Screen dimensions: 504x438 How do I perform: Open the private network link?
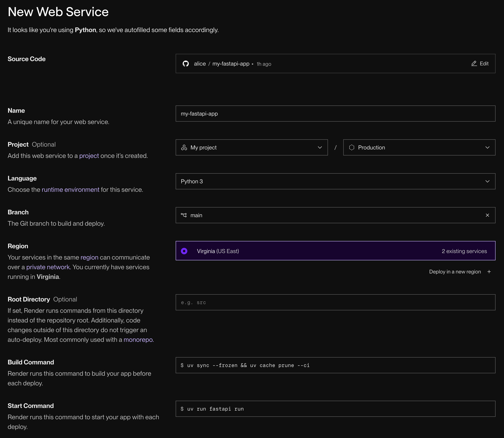coord(48,267)
